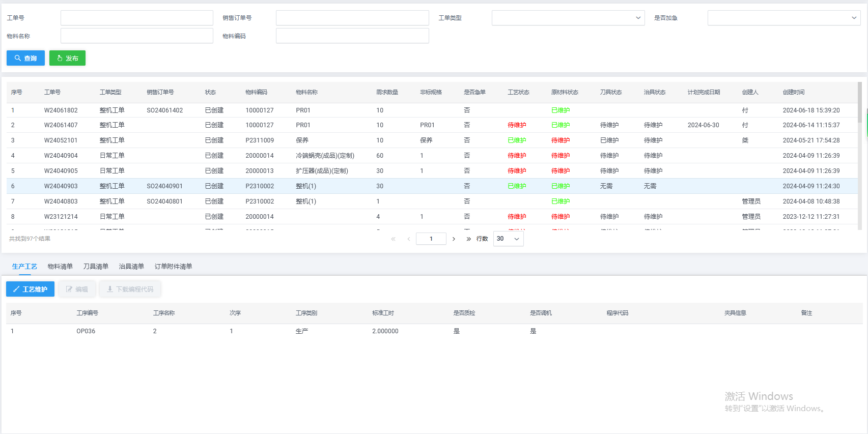Click the 标准工时 column header

click(383, 313)
